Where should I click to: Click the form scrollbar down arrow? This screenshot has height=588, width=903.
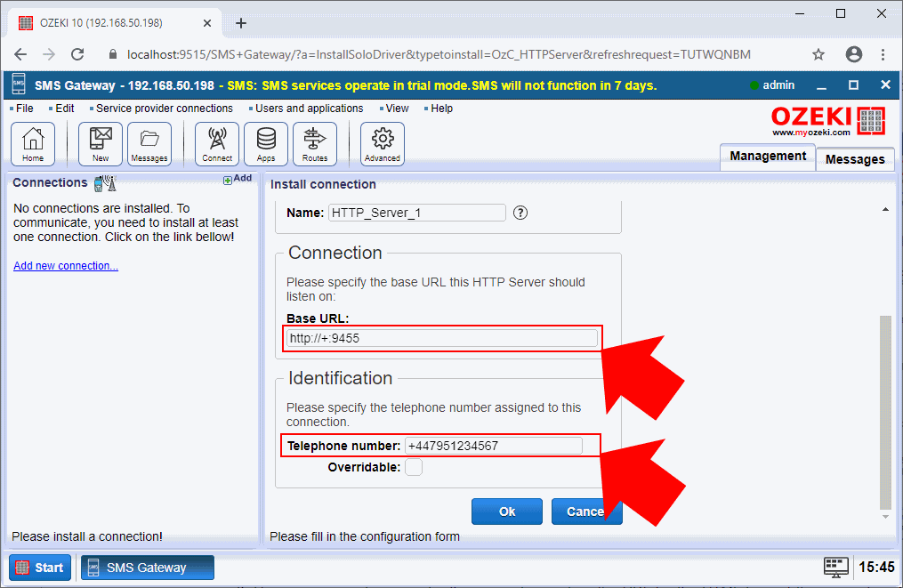[885, 517]
